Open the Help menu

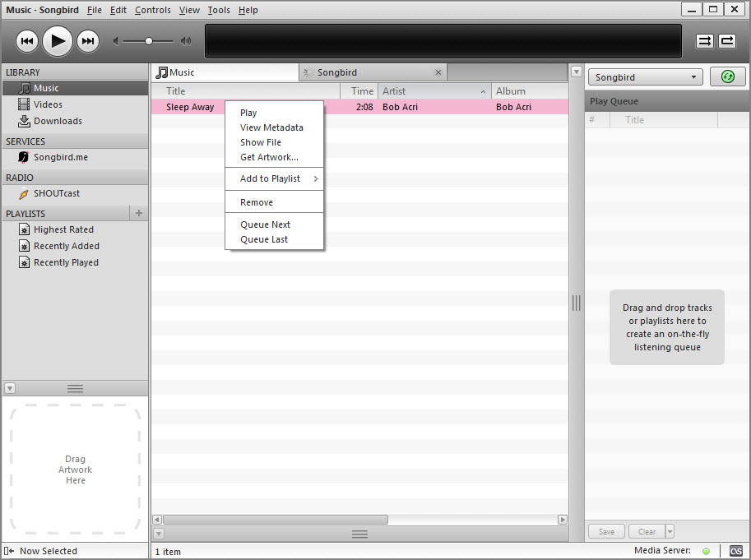point(248,10)
